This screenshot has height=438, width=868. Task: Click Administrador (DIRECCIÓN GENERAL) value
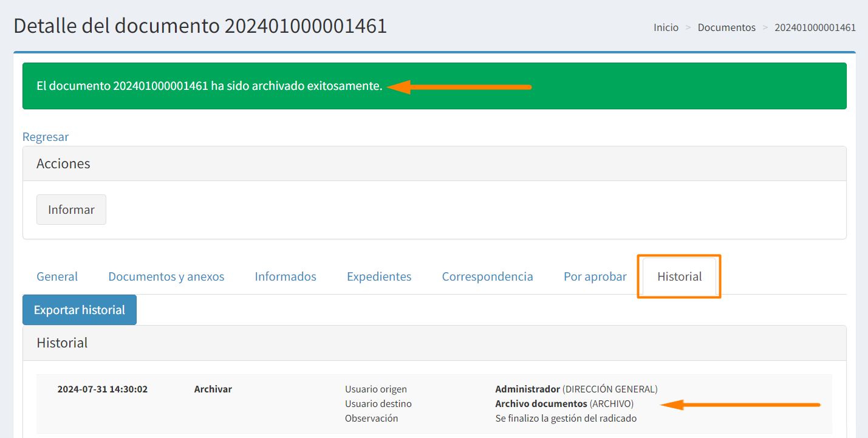pos(576,389)
